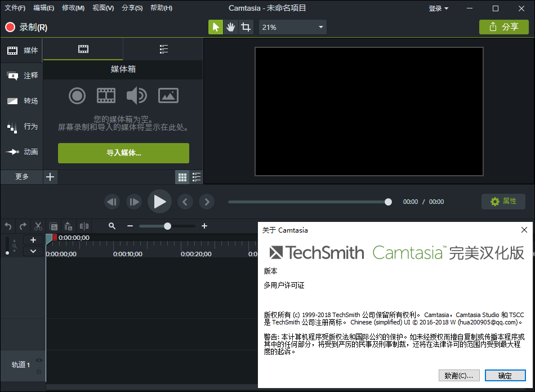The height and width of the screenshot is (392, 535).
Task: Switch the media bin to details list view
Action: [197, 177]
